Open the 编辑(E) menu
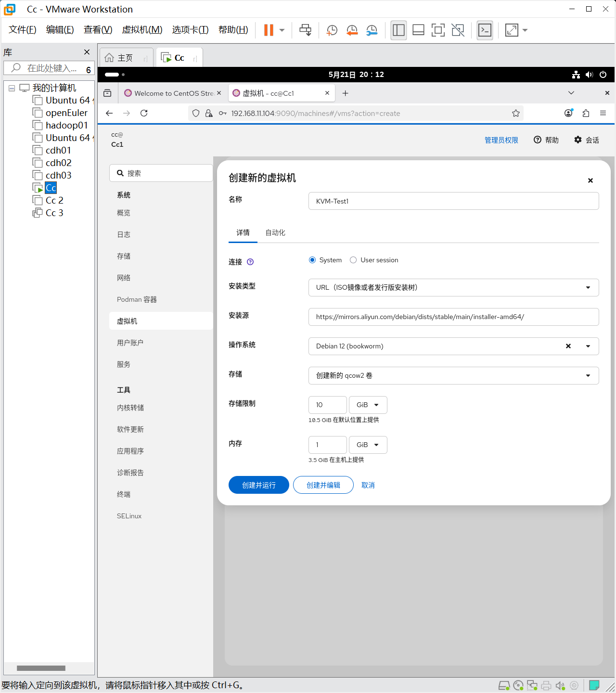Image resolution: width=616 pixels, height=693 pixels. 60,30
